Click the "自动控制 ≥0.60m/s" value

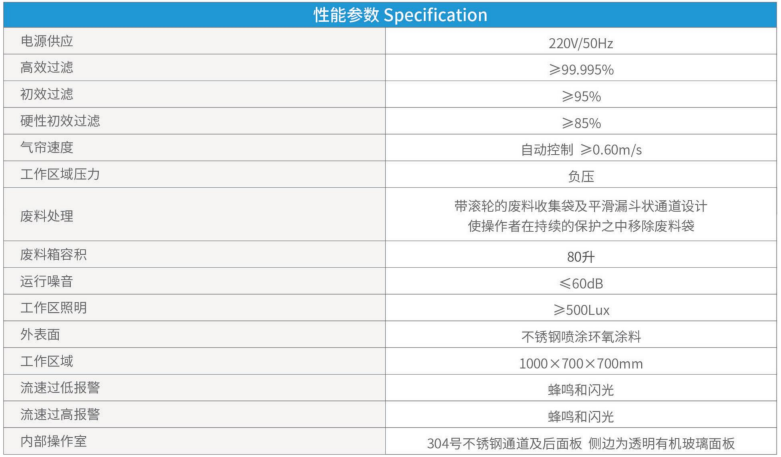[581, 149]
